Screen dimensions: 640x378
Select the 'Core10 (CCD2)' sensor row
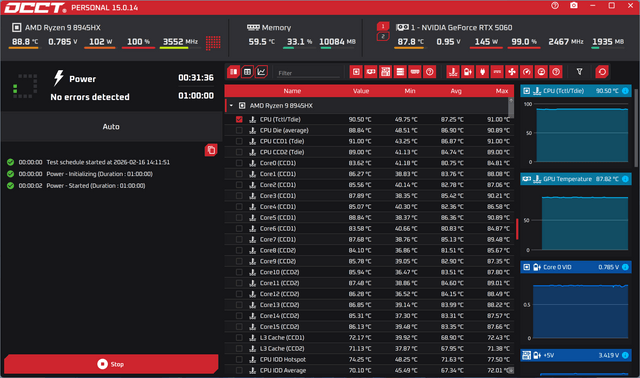369,272
